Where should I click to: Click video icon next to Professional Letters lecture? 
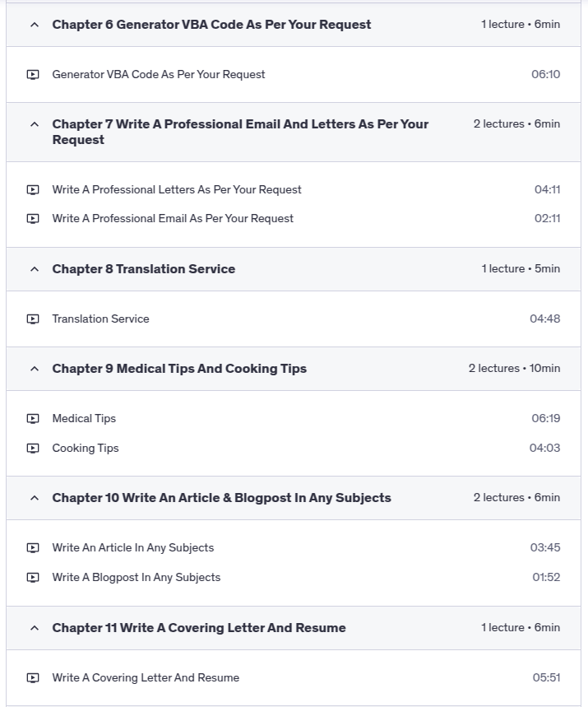[x=33, y=190]
